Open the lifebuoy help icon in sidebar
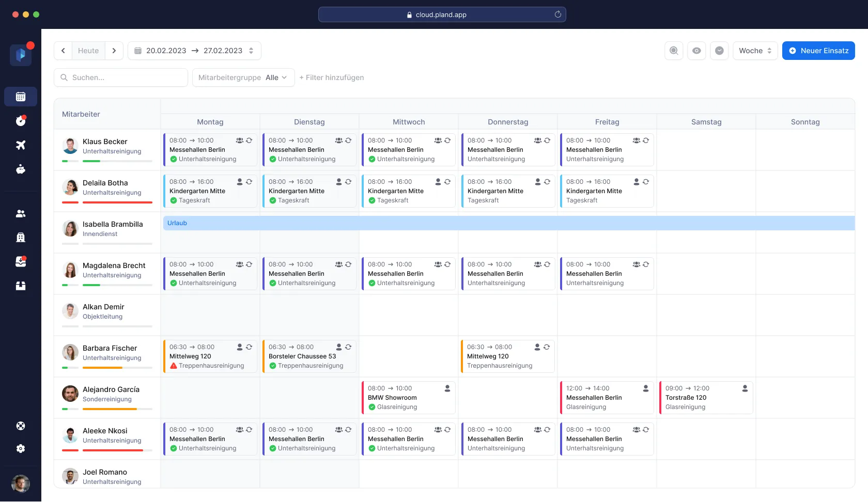The height and width of the screenshot is (502, 868). pyautogui.click(x=21, y=426)
